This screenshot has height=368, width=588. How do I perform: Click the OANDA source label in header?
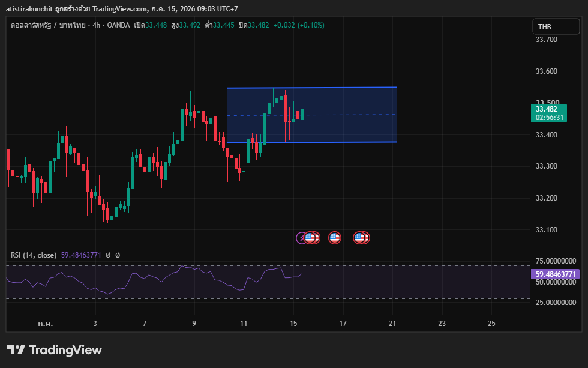pyautogui.click(x=119, y=25)
